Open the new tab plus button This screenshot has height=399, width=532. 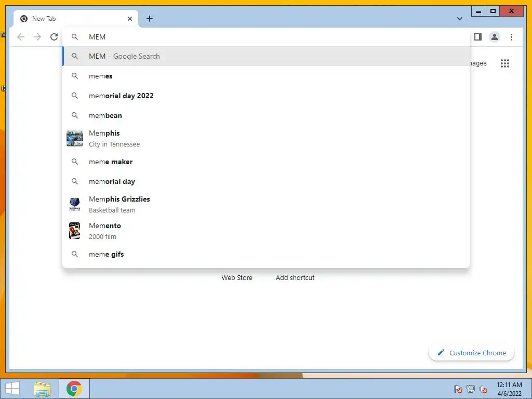150,19
